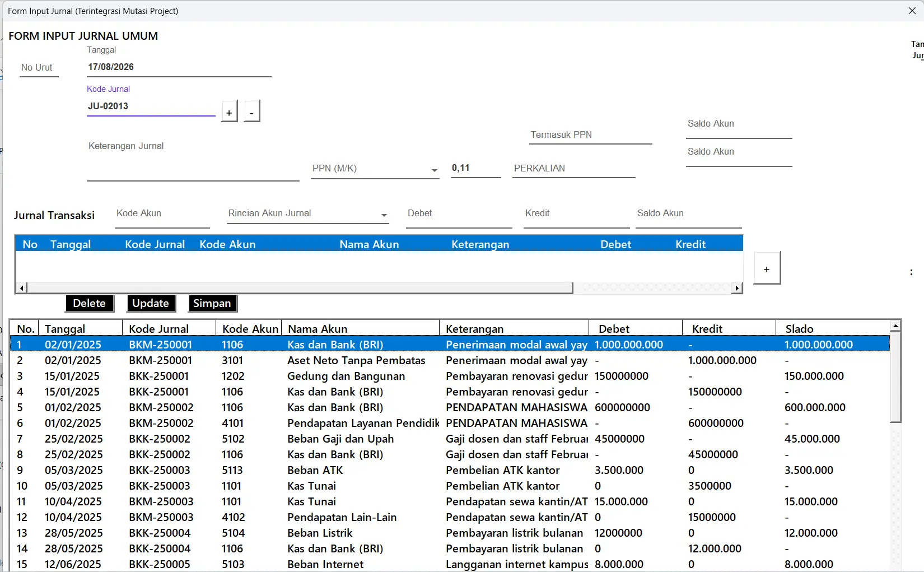Click Kas Tunai in row 11
Image resolution: width=924 pixels, height=572 pixels.
pos(311,501)
